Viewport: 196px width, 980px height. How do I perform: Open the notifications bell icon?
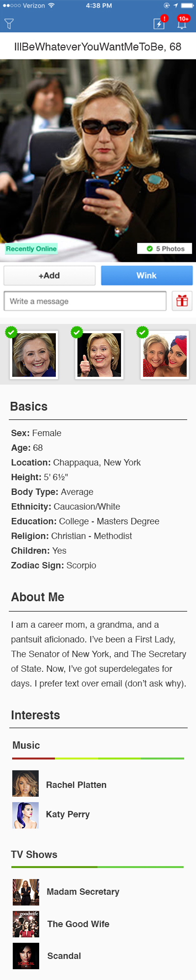(182, 23)
